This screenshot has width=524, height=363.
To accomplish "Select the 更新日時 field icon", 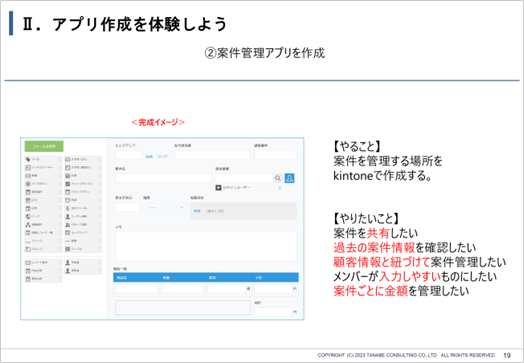I will [x=28, y=279].
